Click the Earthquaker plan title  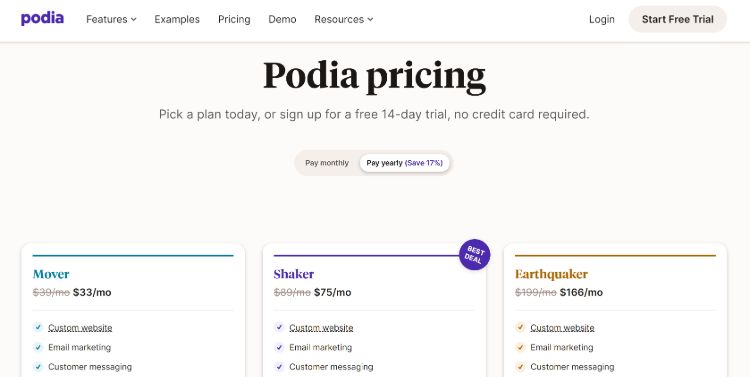point(551,274)
